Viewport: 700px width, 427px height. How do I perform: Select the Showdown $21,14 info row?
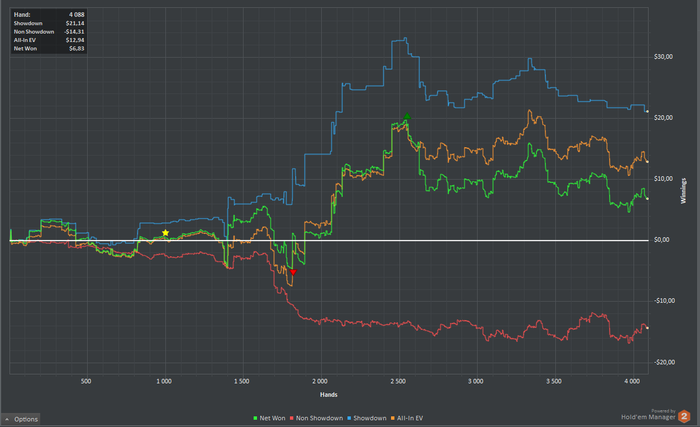[x=49, y=23]
